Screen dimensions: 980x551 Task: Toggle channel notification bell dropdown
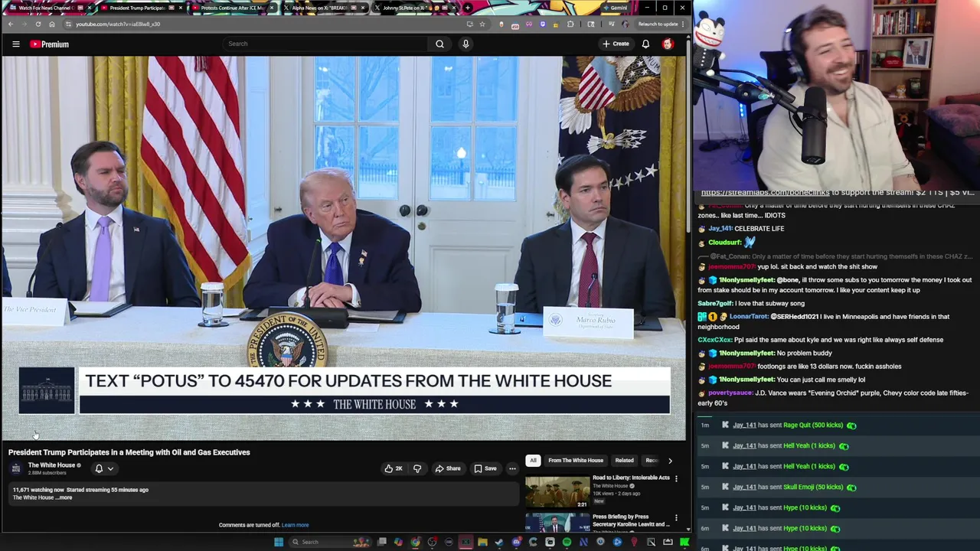pos(103,468)
